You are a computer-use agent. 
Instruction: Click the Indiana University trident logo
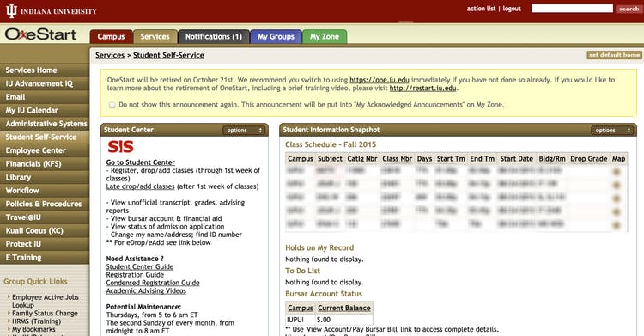(11, 10)
